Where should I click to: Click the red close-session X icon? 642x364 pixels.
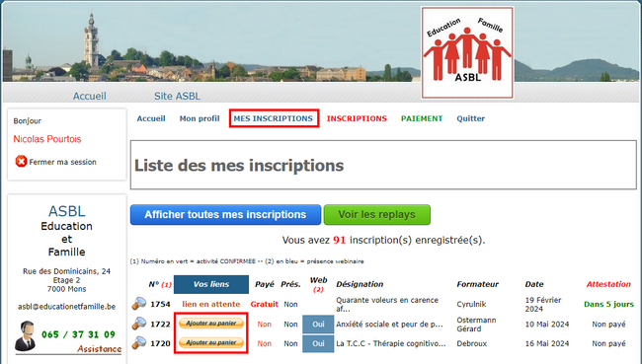(x=21, y=162)
